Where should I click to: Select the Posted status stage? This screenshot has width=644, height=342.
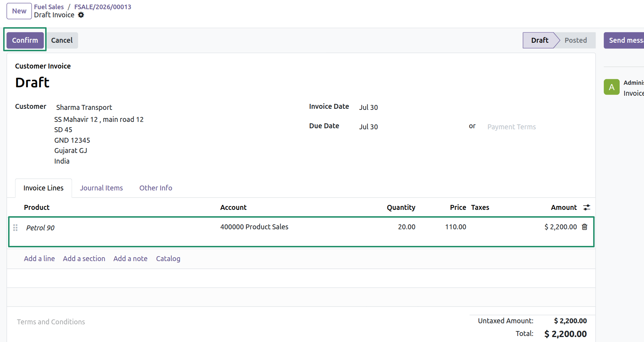[x=576, y=40]
